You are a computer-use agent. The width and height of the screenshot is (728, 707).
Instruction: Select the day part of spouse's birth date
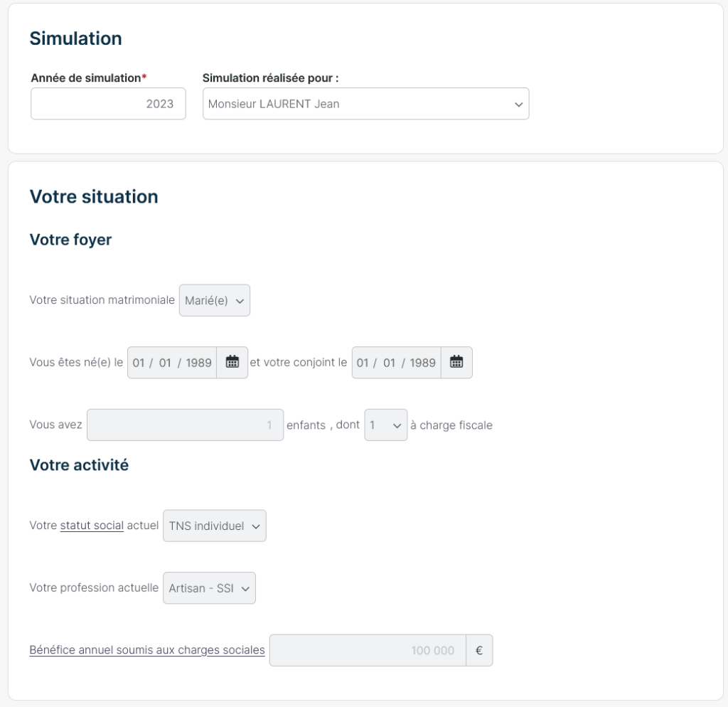(x=363, y=363)
